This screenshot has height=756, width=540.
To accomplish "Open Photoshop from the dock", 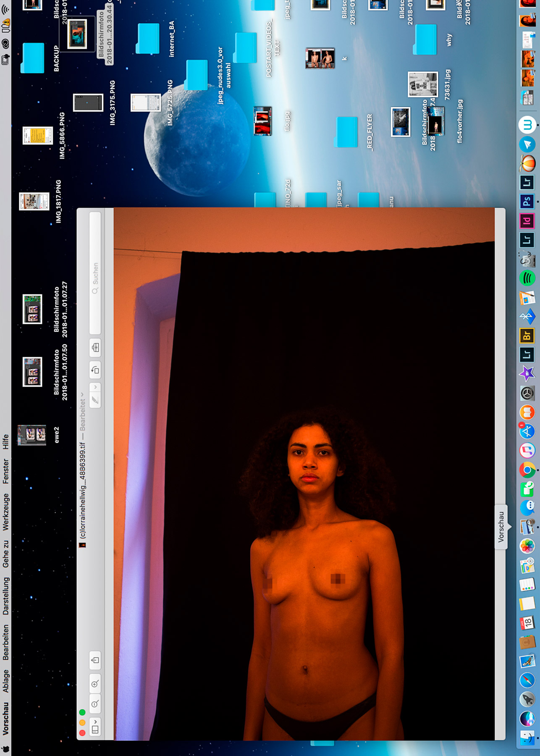I will pyautogui.click(x=527, y=202).
